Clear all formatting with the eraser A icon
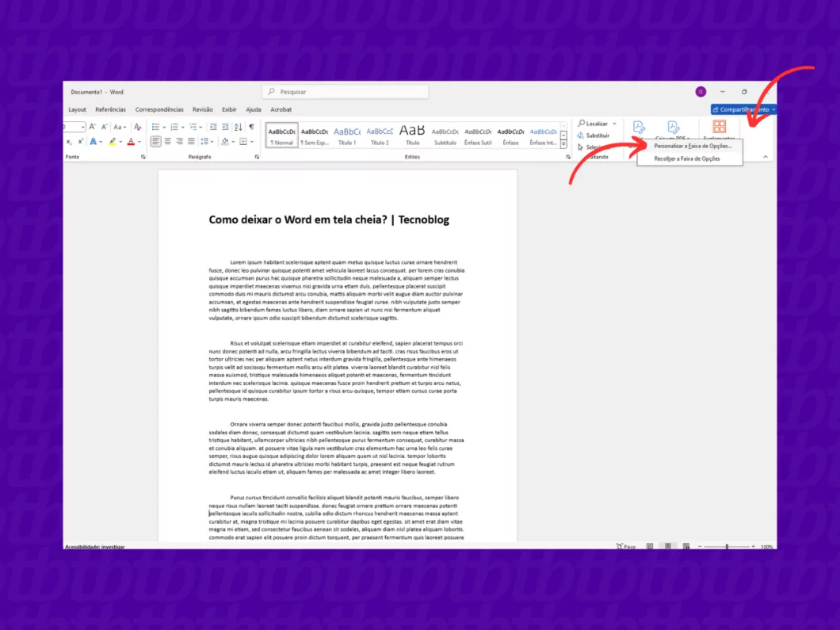This screenshot has height=630, width=840. click(138, 127)
